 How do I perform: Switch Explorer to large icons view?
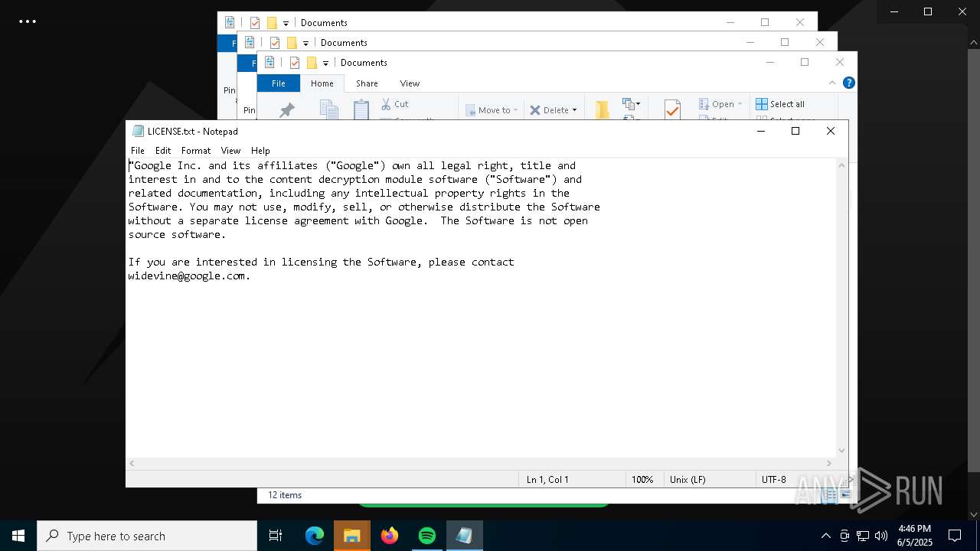pos(845,495)
